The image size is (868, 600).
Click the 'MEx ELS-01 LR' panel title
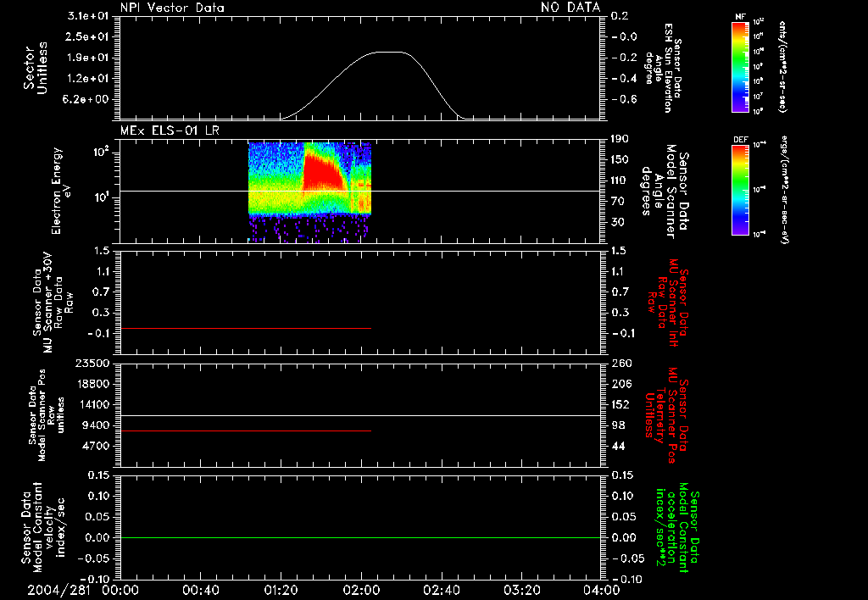pyautogui.click(x=170, y=131)
